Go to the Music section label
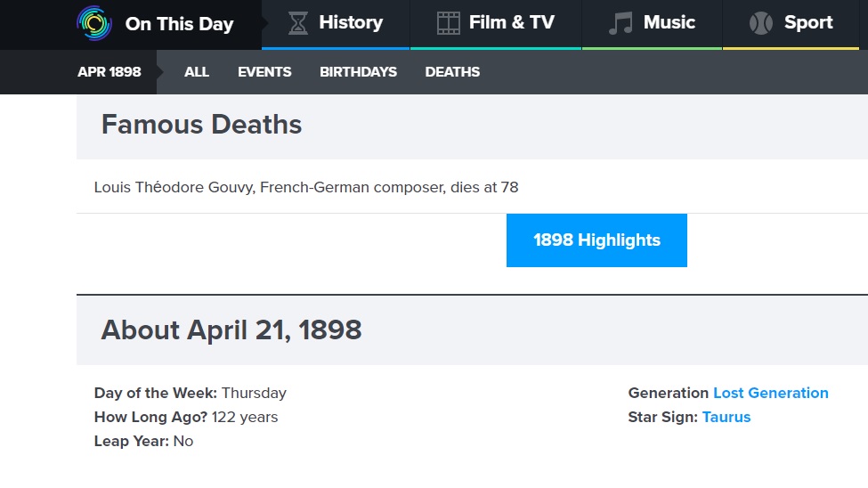This screenshot has height=488, width=868. pos(669,23)
